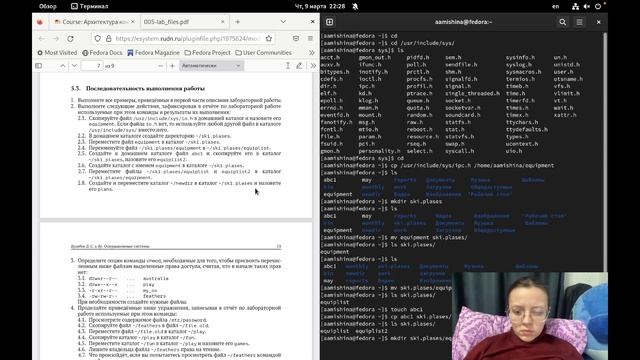Open the Fedora Magazine bookmark
Screen dimensions: 640x360
point(153,53)
